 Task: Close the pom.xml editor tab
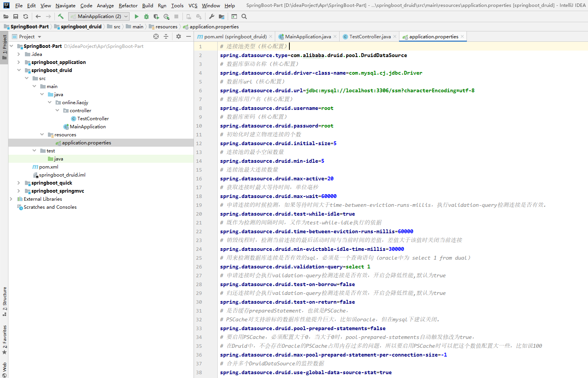pos(271,36)
